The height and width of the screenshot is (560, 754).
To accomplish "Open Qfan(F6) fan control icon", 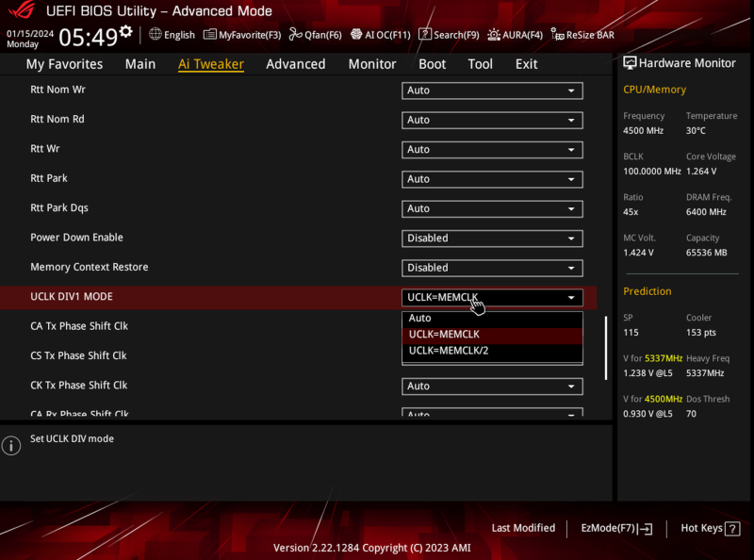I will click(295, 34).
